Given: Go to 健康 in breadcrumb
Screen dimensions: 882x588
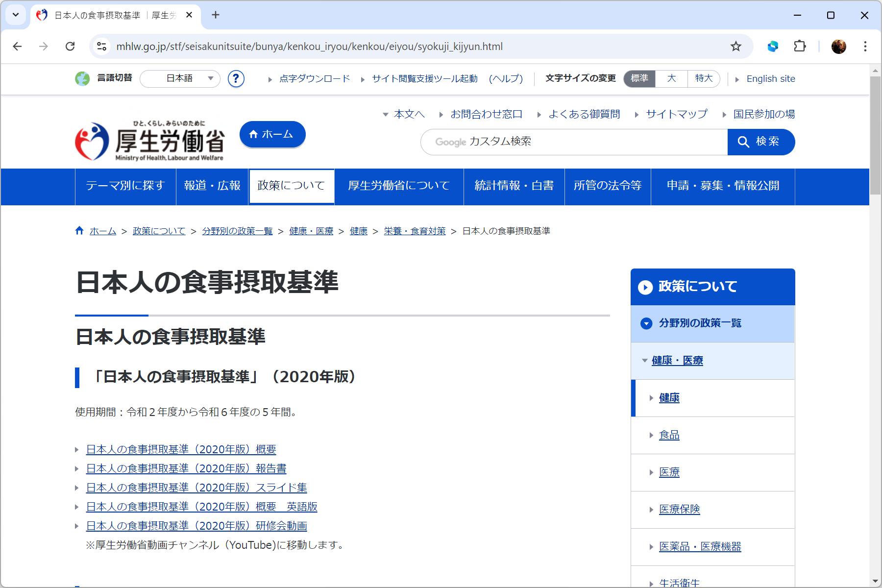Looking at the screenshot, I should (359, 231).
